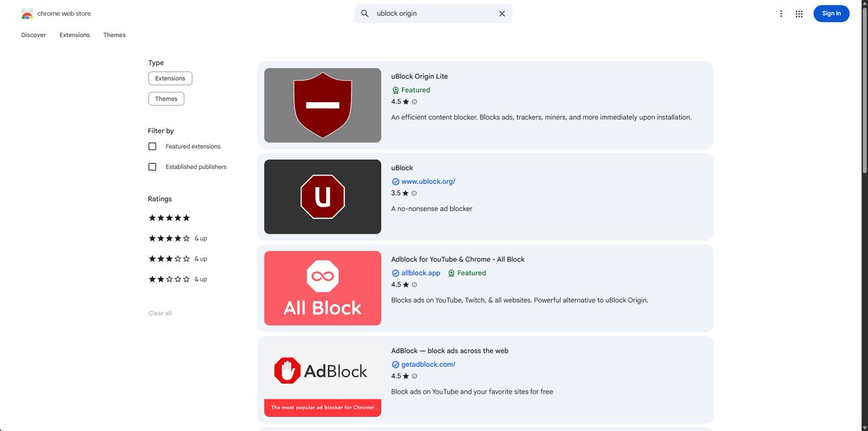The image size is (868, 431).
Task: Click the Sign in button
Action: click(831, 14)
